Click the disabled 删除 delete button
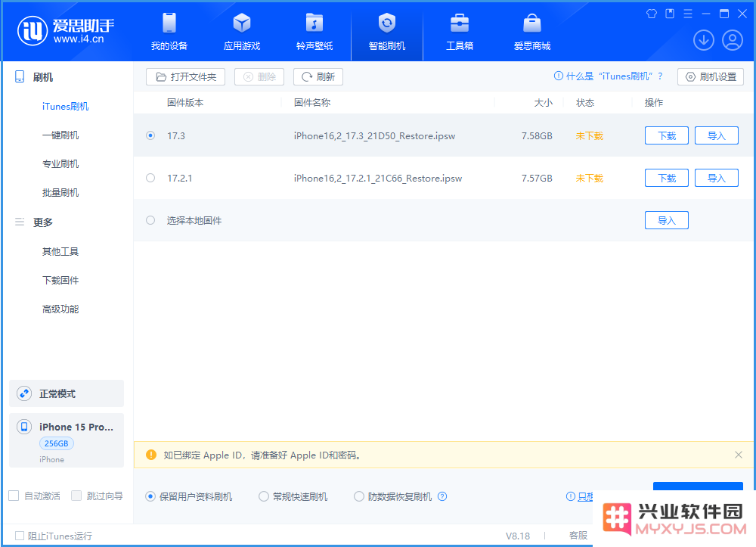Screen dimensions: 756x547 [x=259, y=76]
